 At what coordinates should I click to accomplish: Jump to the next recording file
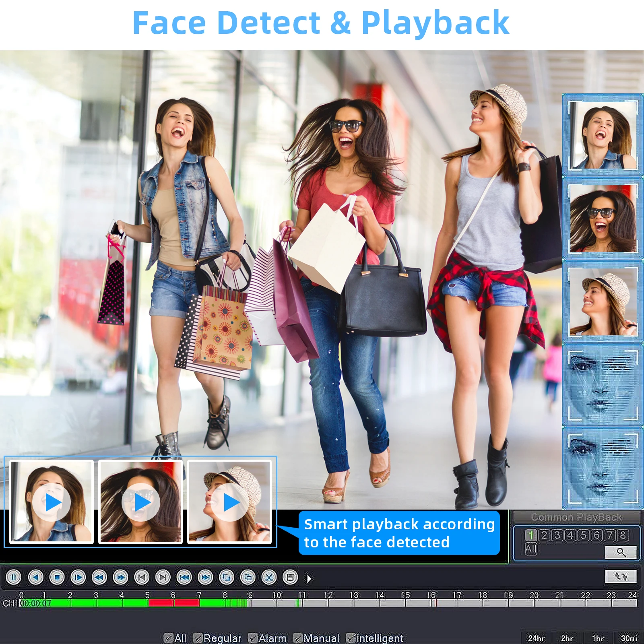point(205,578)
